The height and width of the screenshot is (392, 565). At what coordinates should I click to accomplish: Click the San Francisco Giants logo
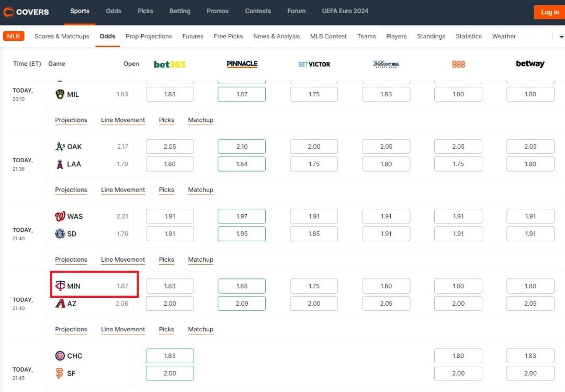(60, 373)
